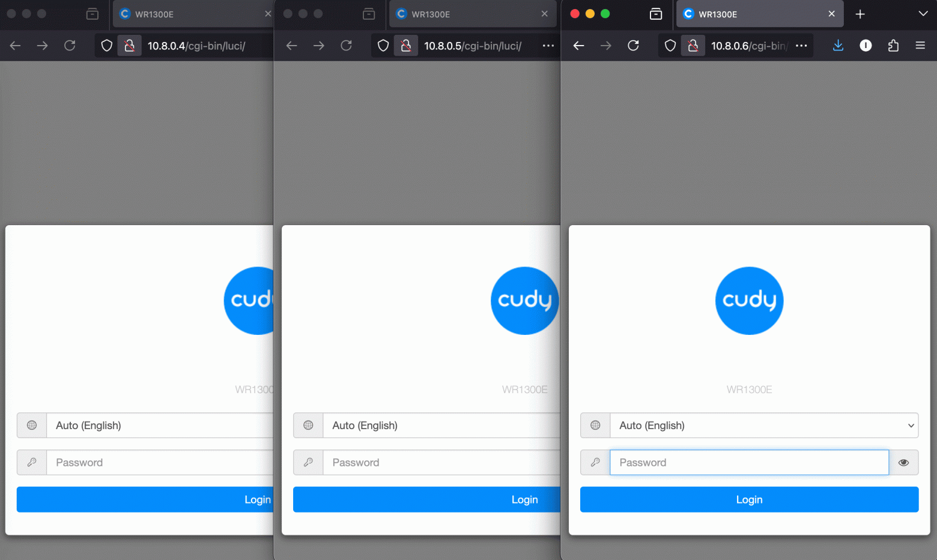Click the WR1300E model name on 10.8.0.5 page

[x=525, y=390]
